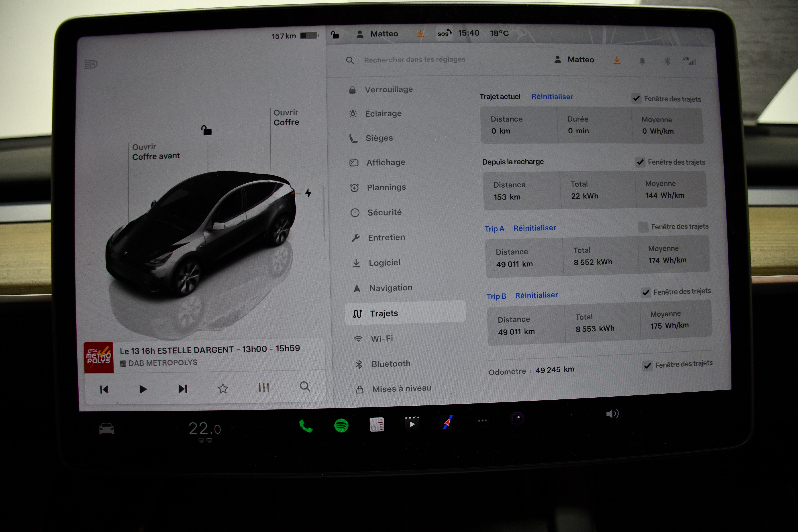Tap Ouvrir Coffre to open the trunk
798x532 pixels.
pos(286,117)
